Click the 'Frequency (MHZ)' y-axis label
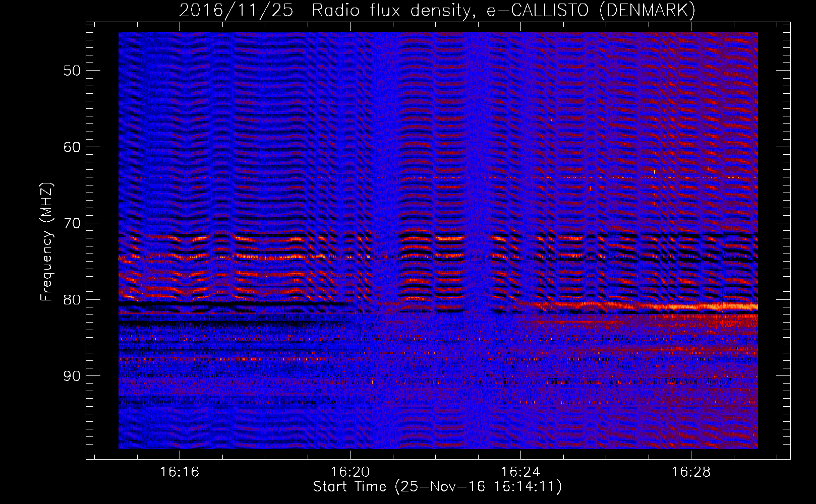The height and width of the screenshot is (504, 816). pyautogui.click(x=46, y=242)
